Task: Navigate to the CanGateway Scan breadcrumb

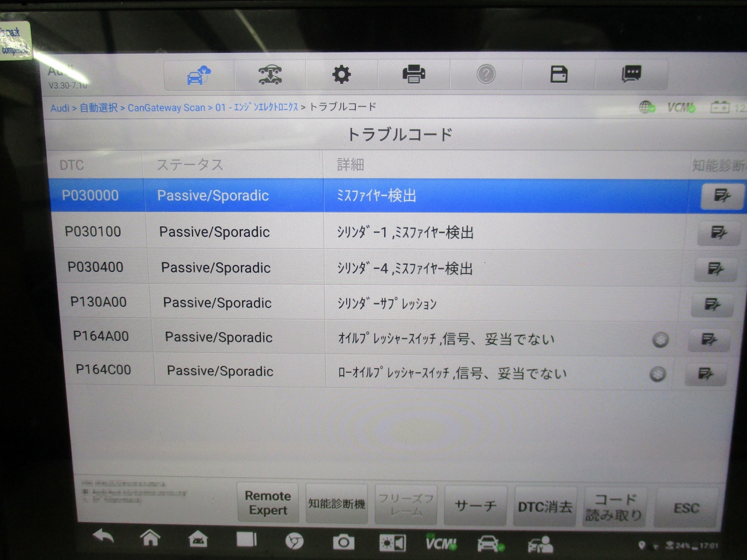Action: pyautogui.click(x=166, y=108)
